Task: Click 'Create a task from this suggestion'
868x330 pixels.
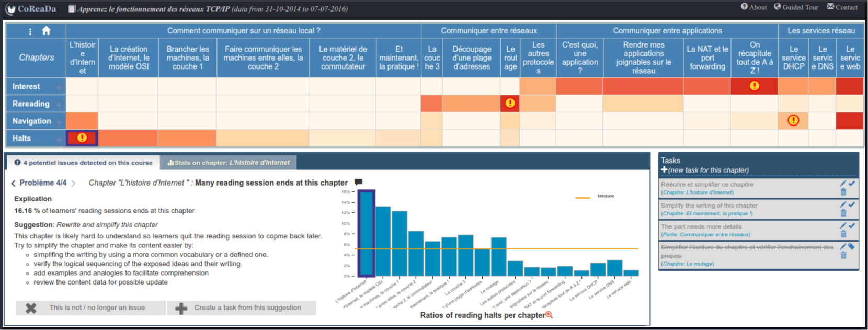Action: coord(242,308)
